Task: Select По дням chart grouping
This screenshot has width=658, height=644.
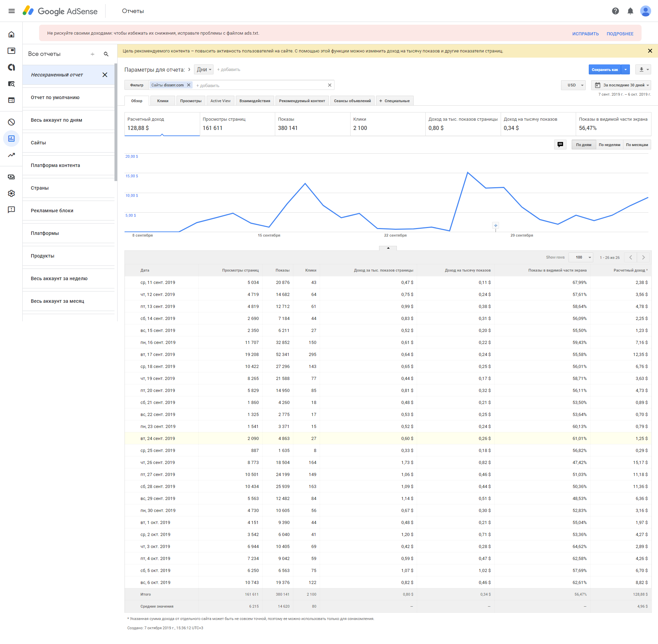Action: (583, 145)
